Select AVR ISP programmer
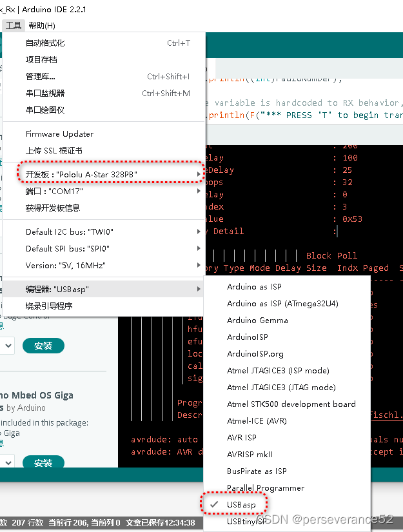The image size is (403, 532). click(287, 438)
